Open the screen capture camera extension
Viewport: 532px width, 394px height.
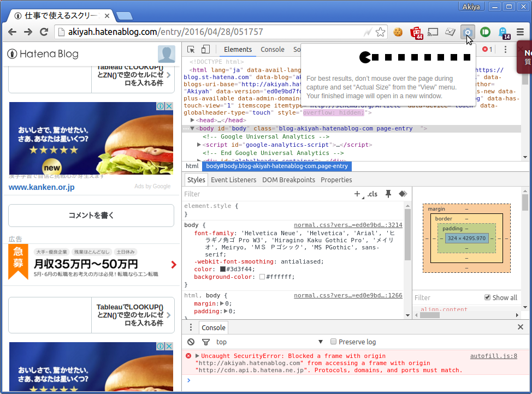pyautogui.click(x=468, y=32)
